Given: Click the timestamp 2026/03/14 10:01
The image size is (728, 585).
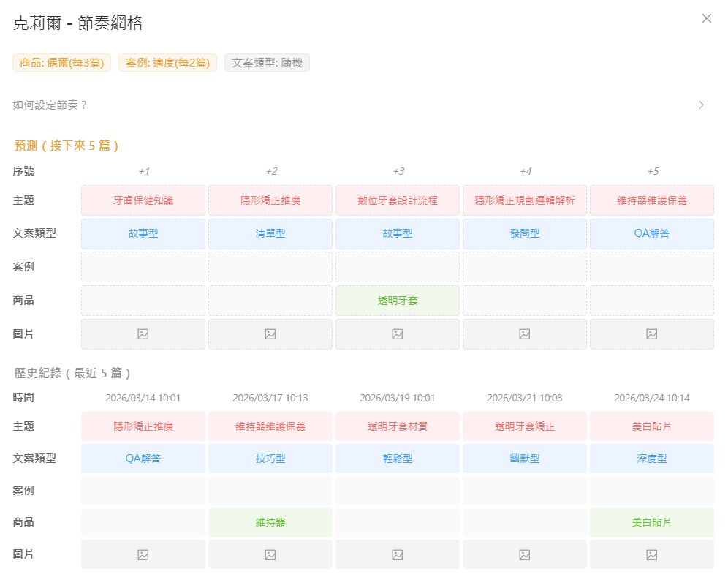Looking at the screenshot, I should (143, 398).
